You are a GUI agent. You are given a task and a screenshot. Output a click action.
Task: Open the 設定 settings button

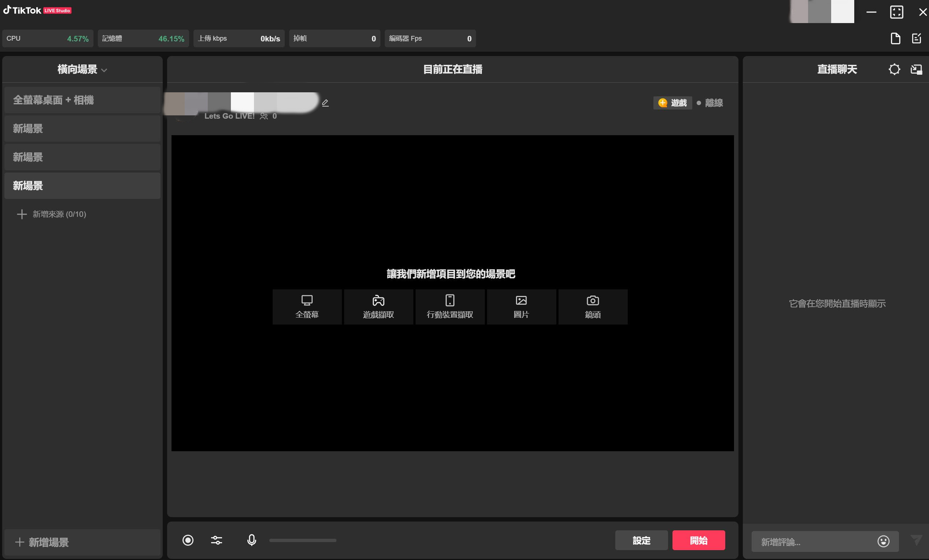coord(641,540)
